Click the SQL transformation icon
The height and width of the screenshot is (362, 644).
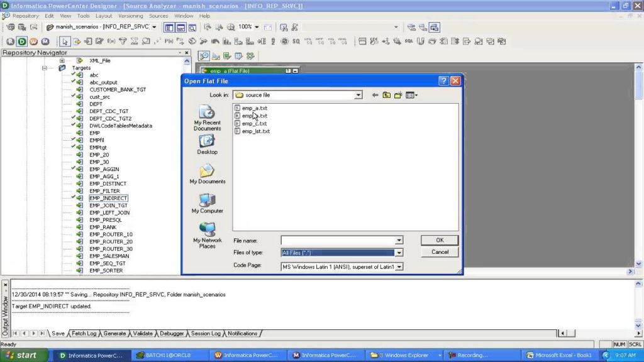pyautogui.click(x=409, y=41)
